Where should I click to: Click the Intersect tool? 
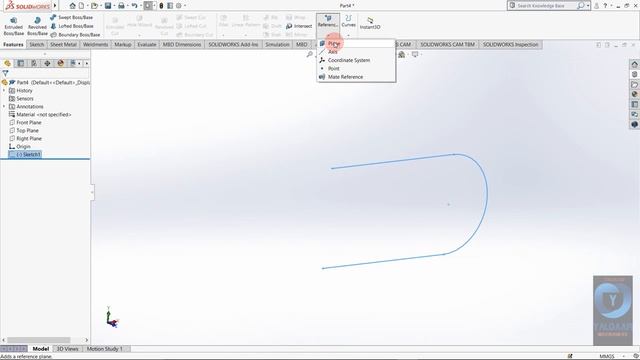[299, 26]
